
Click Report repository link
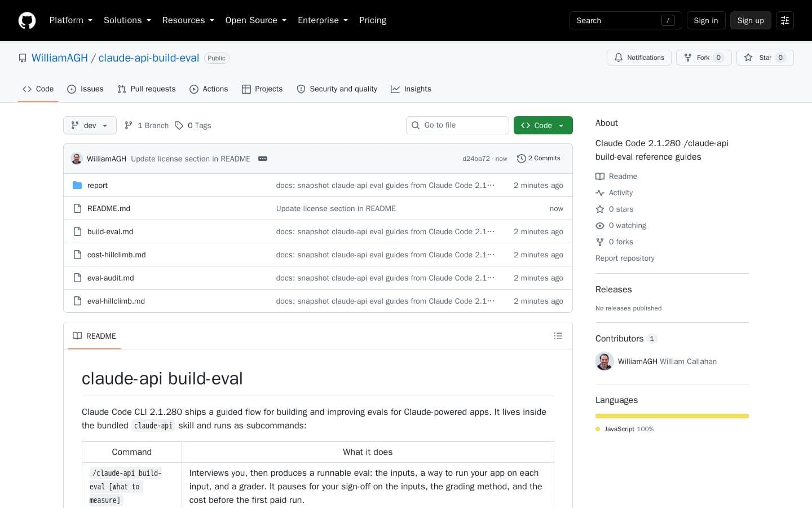tap(625, 258)
